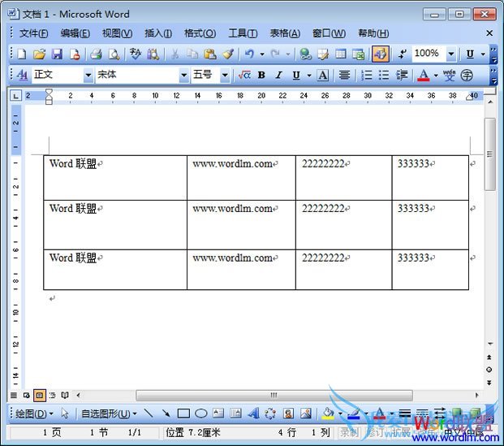Screen dimensions: 504x446
Task: Insert picture from file
Action: 306,413
